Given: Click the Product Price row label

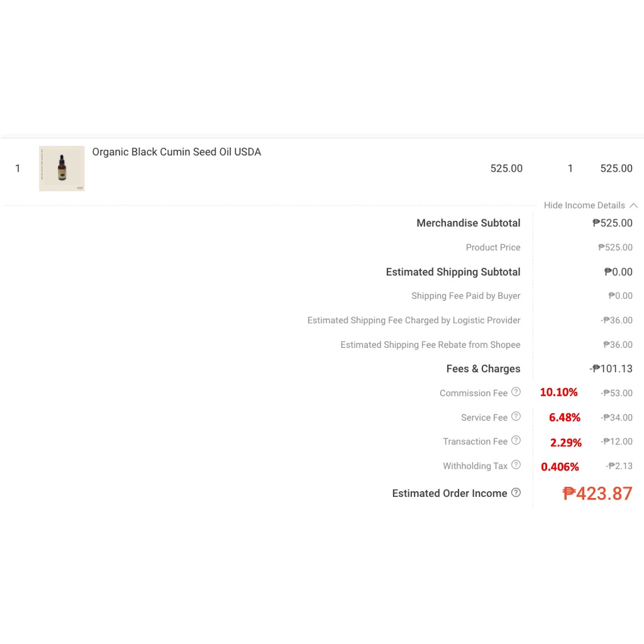Looking at the screenshot, I should [492, 247].
